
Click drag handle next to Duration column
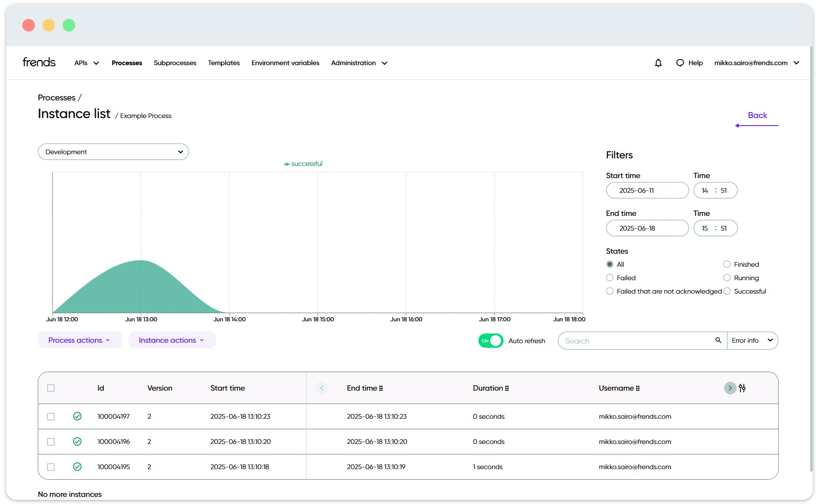[x=507, y=388]
